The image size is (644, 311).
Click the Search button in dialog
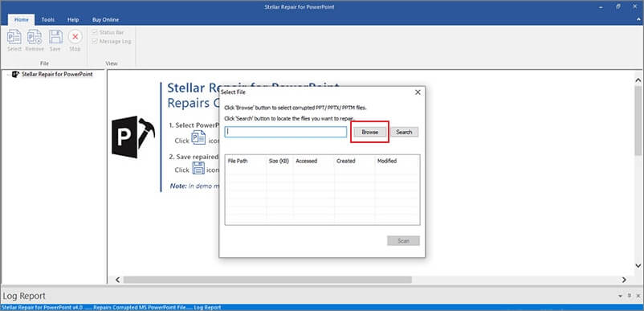pyautogui.click(x=404, y=133)
